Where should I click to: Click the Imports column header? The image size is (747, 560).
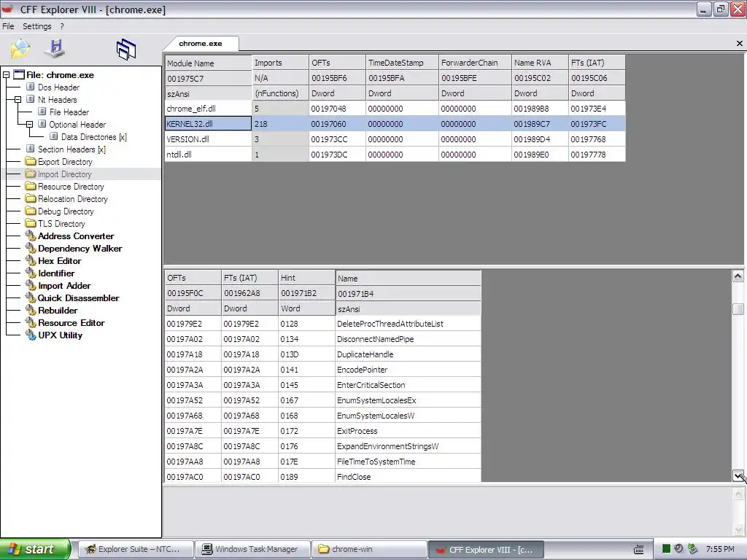click(280, 63)
